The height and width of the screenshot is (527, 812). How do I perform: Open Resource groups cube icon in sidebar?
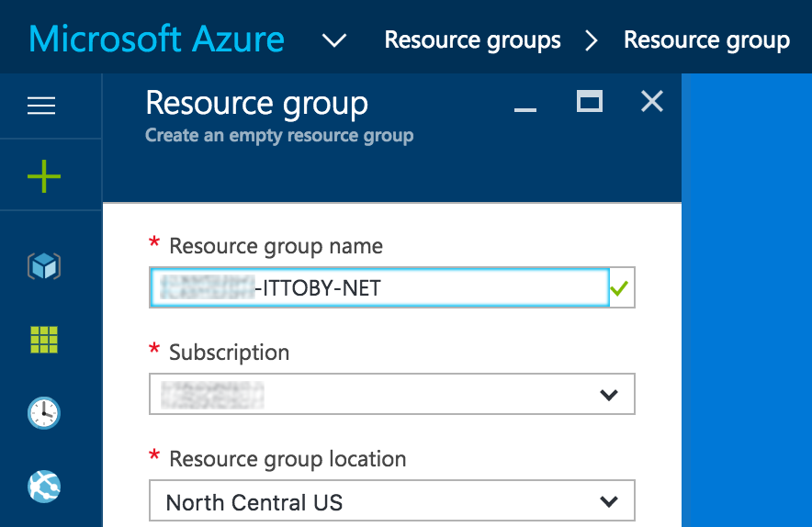click(x=43, y=267)
